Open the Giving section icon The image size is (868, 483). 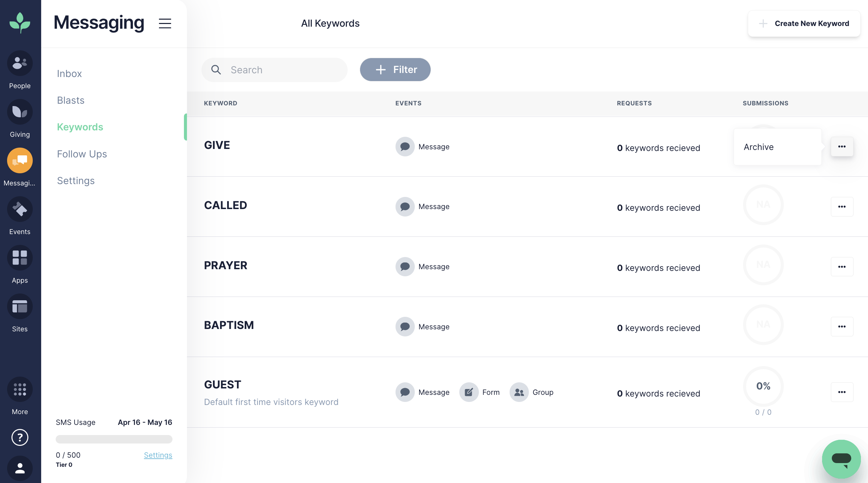(x=20, y=112)
